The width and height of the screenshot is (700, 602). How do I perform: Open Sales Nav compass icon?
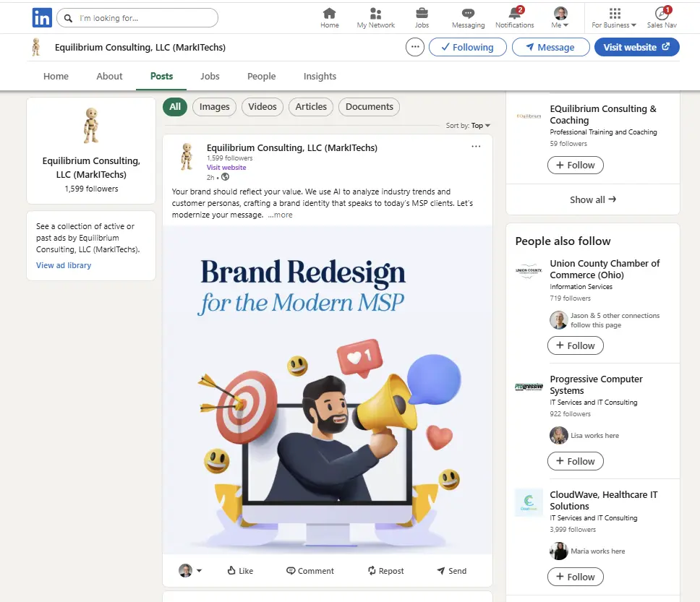661,14
